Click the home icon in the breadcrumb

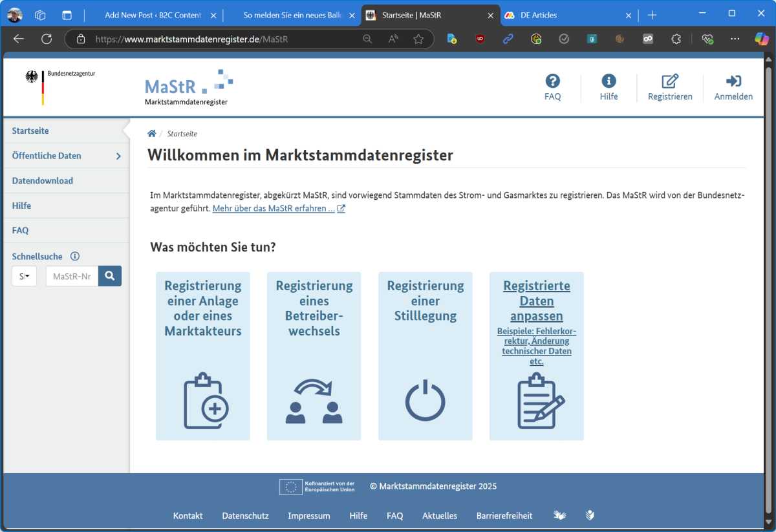click(x=151, y=133)
